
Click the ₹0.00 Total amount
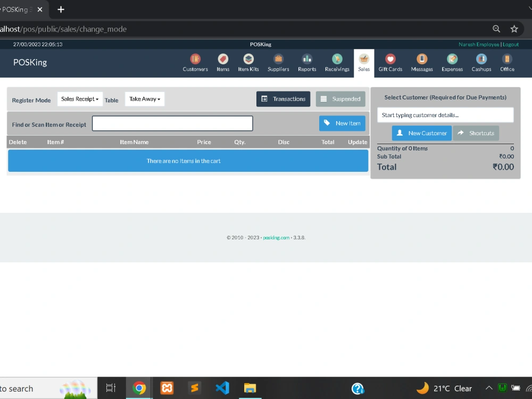coord(503,167)
